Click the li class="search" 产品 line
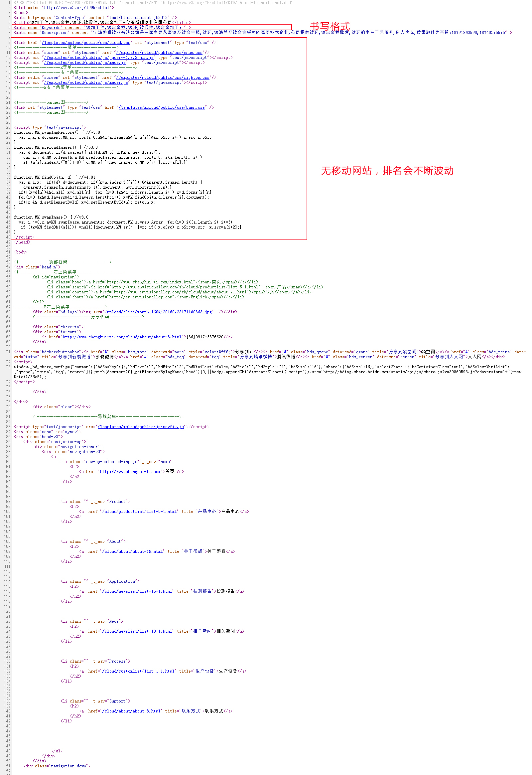 point(185,287)
